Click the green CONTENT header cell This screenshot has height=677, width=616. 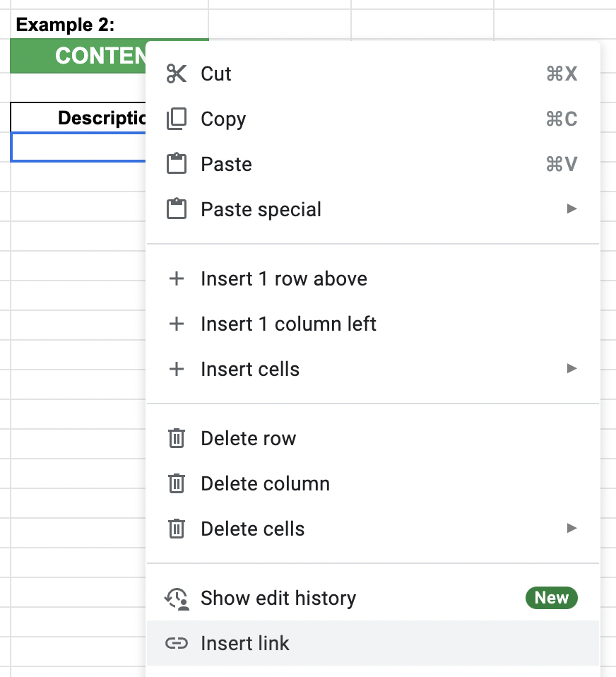[x=78, y=55]
